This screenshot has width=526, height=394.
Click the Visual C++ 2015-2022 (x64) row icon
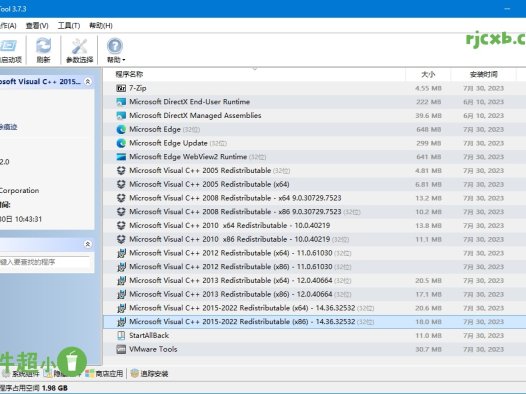click(x=121, y=308)
